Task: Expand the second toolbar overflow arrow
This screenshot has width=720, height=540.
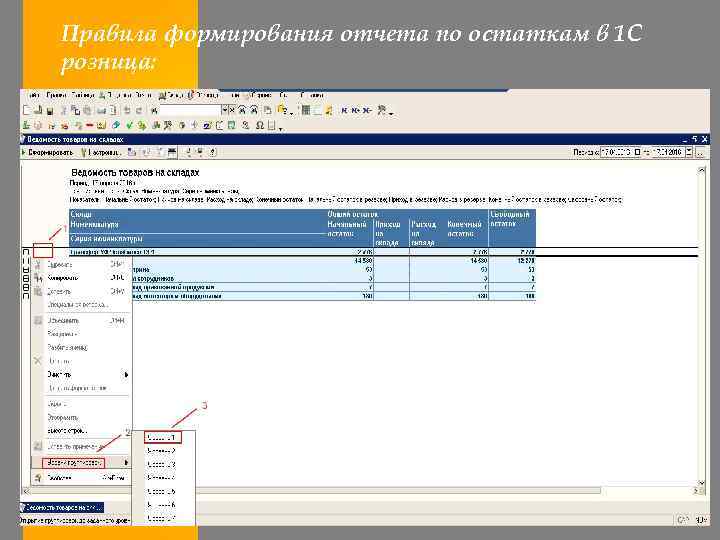Action: [x=281, y=128]
